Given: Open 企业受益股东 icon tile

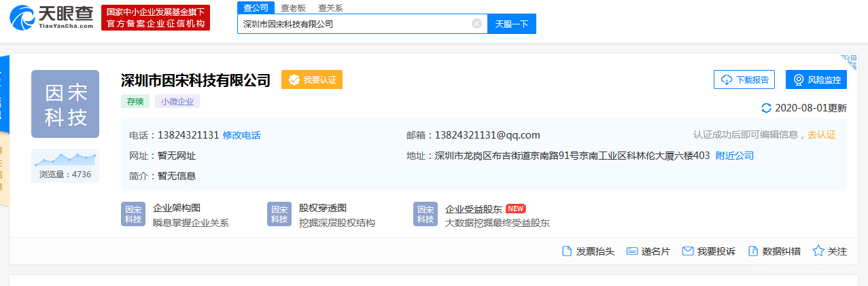Looking at the screenshot, I should tap(426, 214).
